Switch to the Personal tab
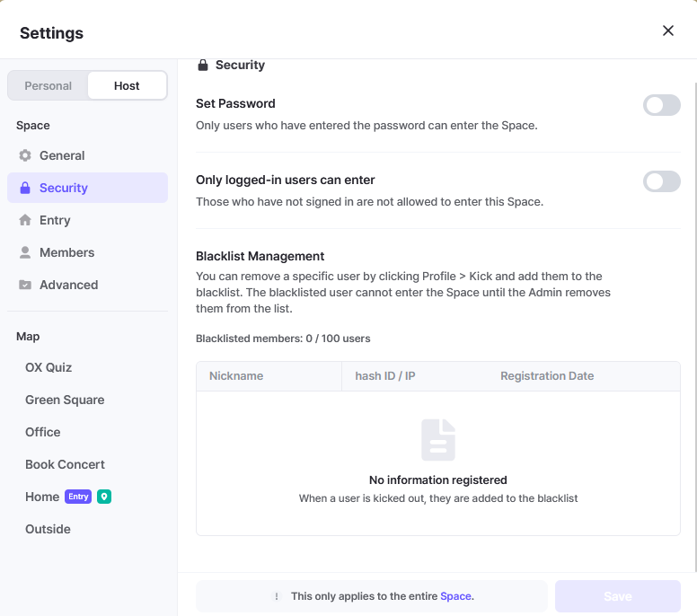The image size is (697, 616). pos(48,85)
